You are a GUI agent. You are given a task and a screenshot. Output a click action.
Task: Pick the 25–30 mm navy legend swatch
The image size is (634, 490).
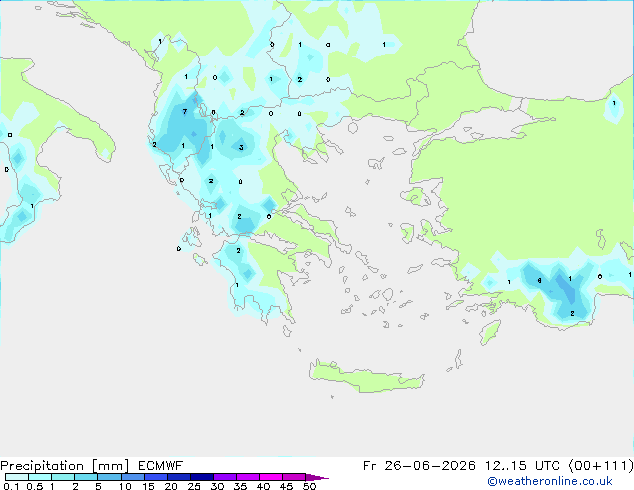[x=202, y=477]
